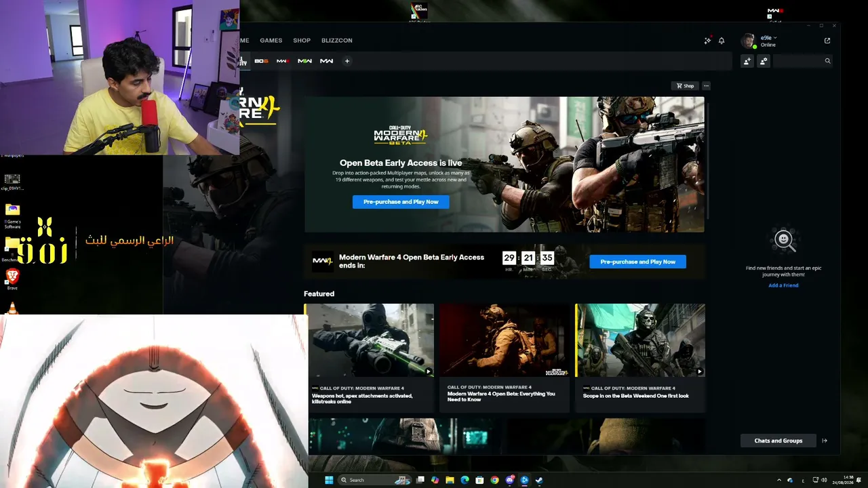This screenshot has width=868, height=488.
Task: Open 'Scope in on the Beta Weekend One first look'
Action: [x=636, y=396]
